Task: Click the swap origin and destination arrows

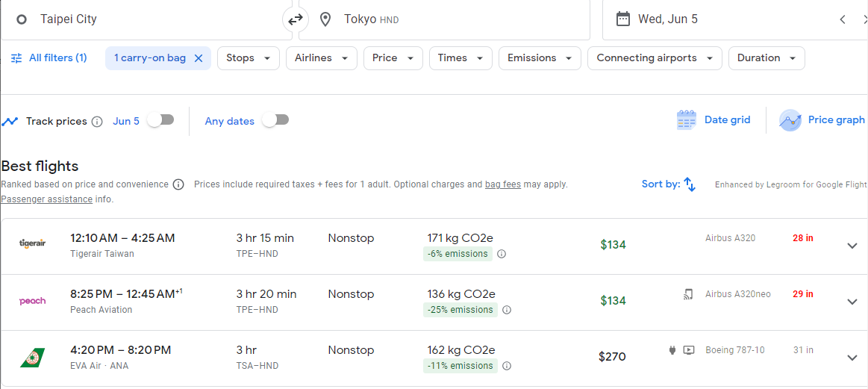Action: (296, 19)
